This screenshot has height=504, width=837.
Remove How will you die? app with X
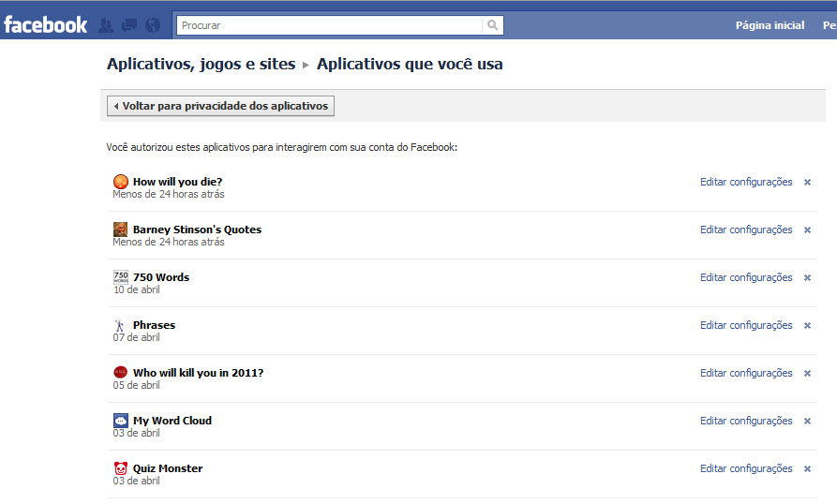click(x=807, y=183)
